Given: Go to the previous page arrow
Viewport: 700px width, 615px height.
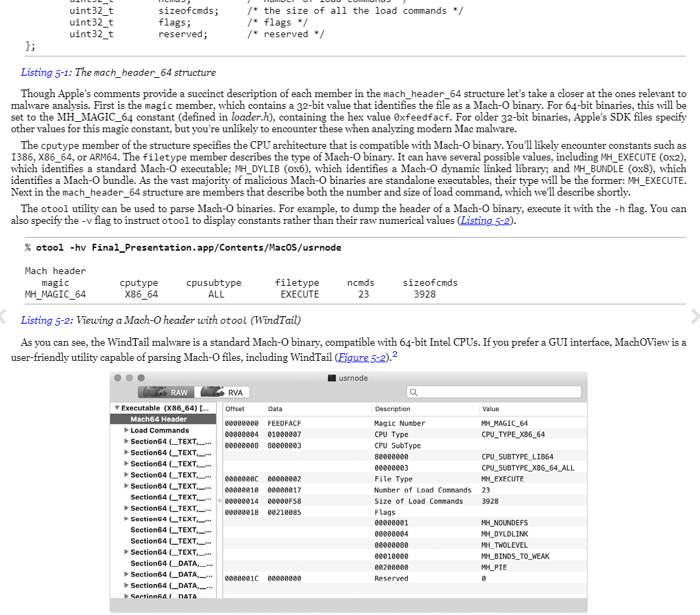Looking at the screenshot, I should click(x=3, y=317).
